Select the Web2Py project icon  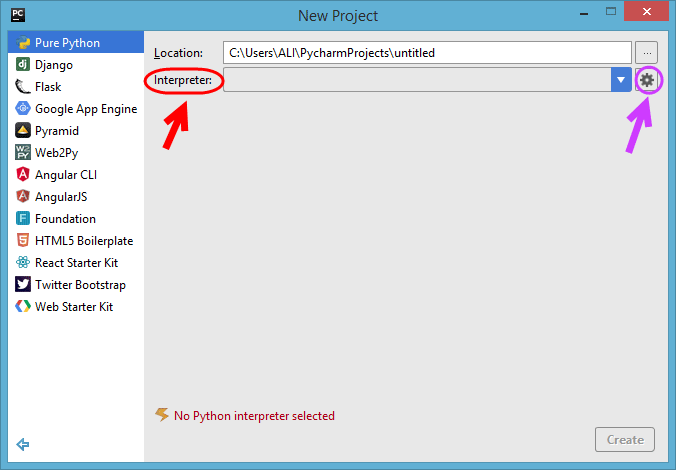coord(23,152)
